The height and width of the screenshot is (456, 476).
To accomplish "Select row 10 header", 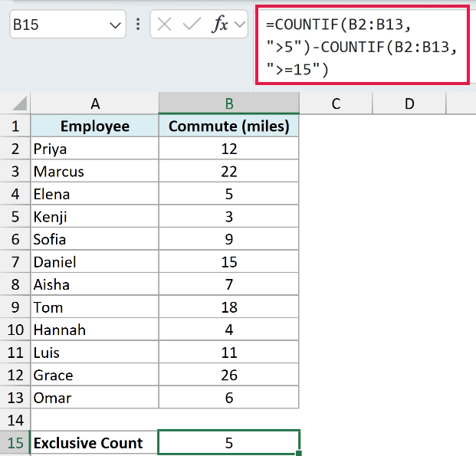I will 15,330.
